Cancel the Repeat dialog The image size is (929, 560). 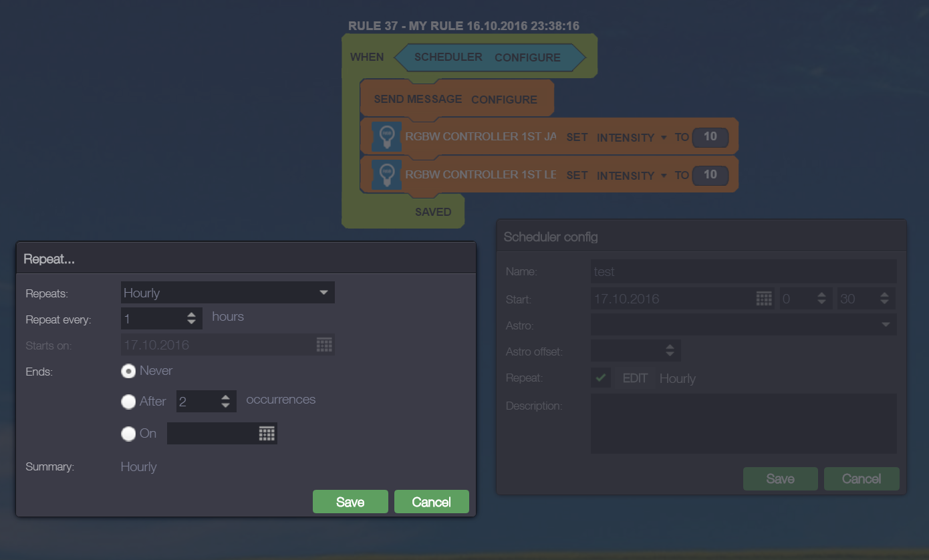point(431,502)
